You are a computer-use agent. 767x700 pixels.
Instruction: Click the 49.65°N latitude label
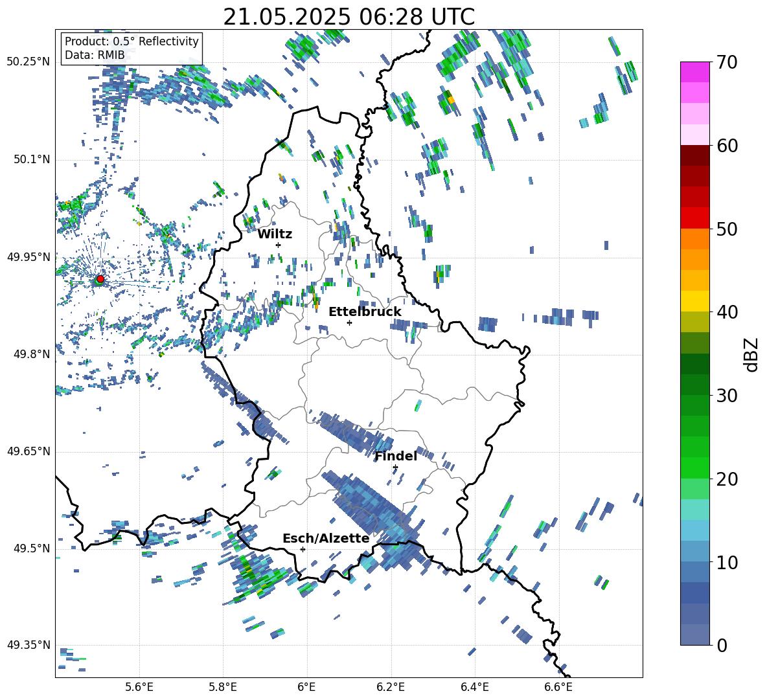(29, 451)
